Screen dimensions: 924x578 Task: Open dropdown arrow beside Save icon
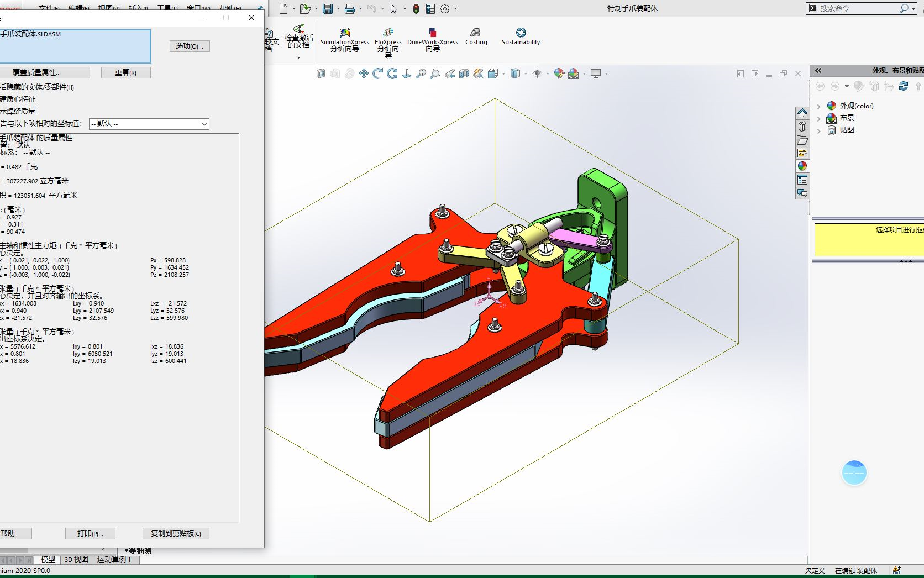click(338, 9)
